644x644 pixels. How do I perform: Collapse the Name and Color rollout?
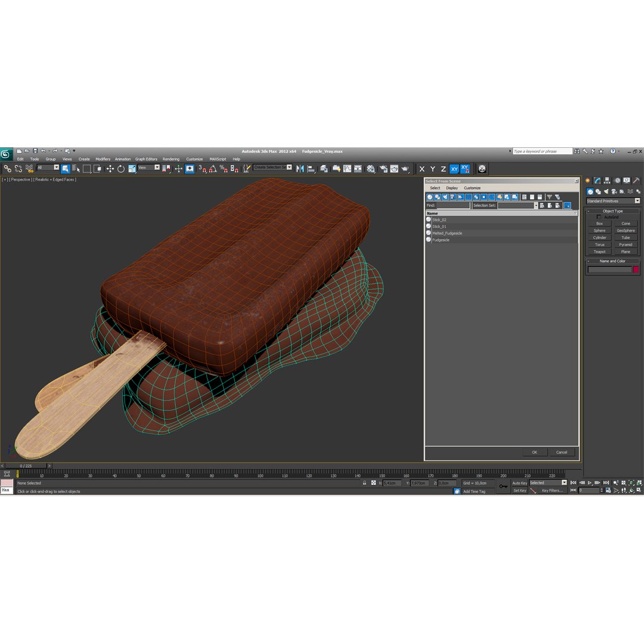(612, 261)
